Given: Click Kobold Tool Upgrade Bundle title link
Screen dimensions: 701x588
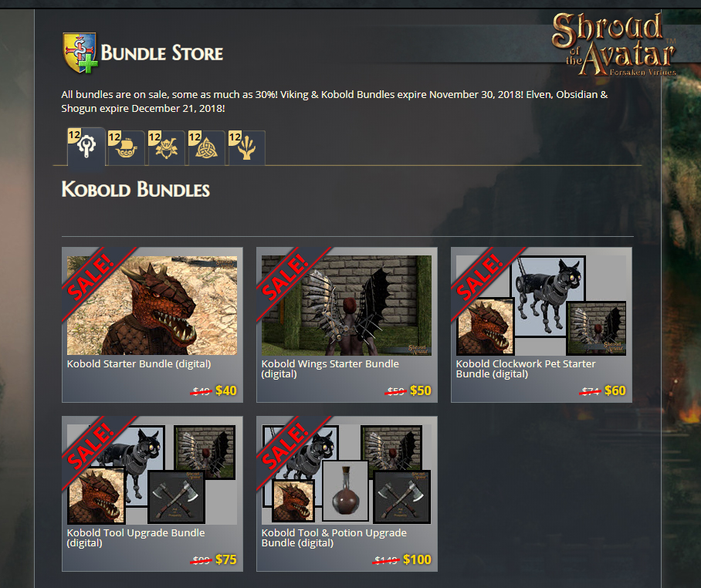Looking at the screenshot, I should pos(136,538).
